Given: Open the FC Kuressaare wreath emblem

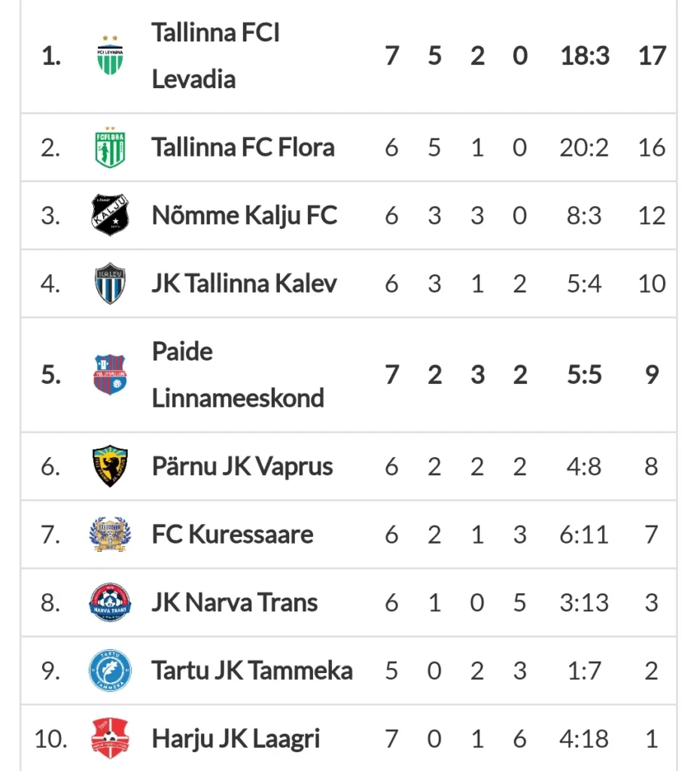Looking at the screenshot, I should point(110,534).
